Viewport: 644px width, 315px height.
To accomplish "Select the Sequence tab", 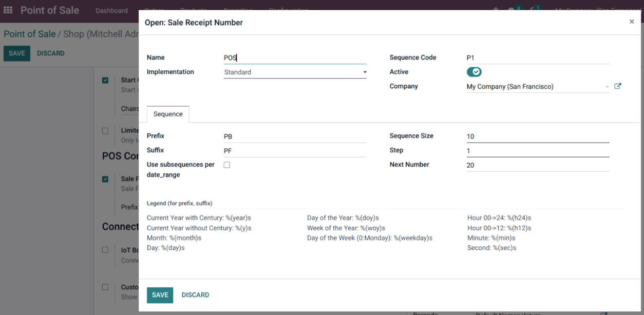I will tap(168, 114).
